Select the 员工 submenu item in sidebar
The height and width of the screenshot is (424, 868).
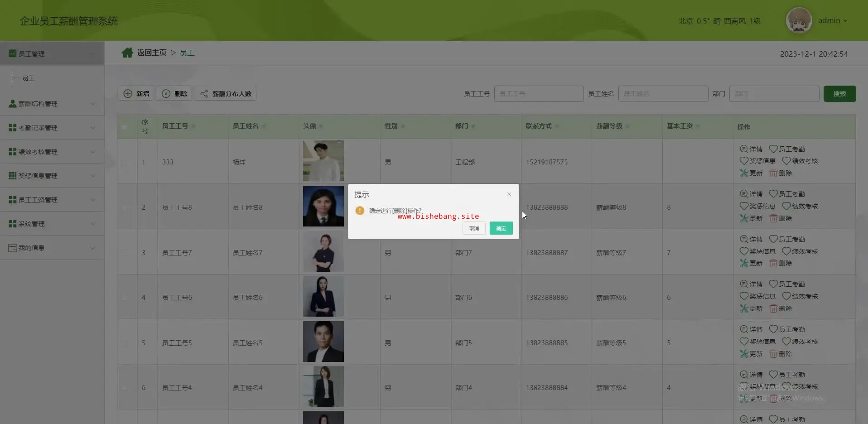(x=29, y=78)
